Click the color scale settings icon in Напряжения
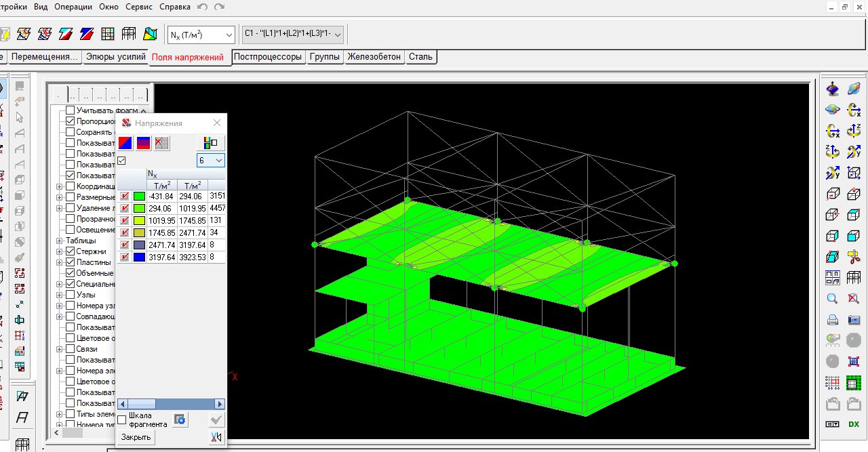868x452 pixels. [211, 143]
